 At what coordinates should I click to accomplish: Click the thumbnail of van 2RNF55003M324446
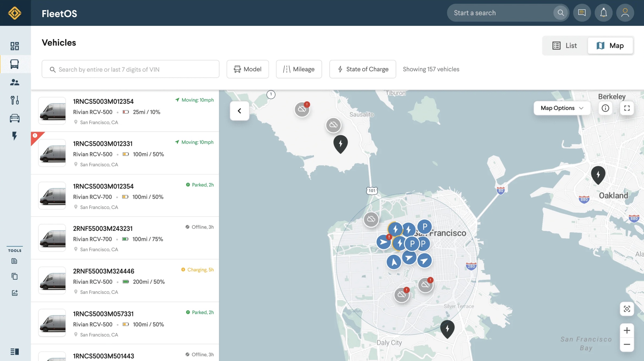[x=52, y=280]
